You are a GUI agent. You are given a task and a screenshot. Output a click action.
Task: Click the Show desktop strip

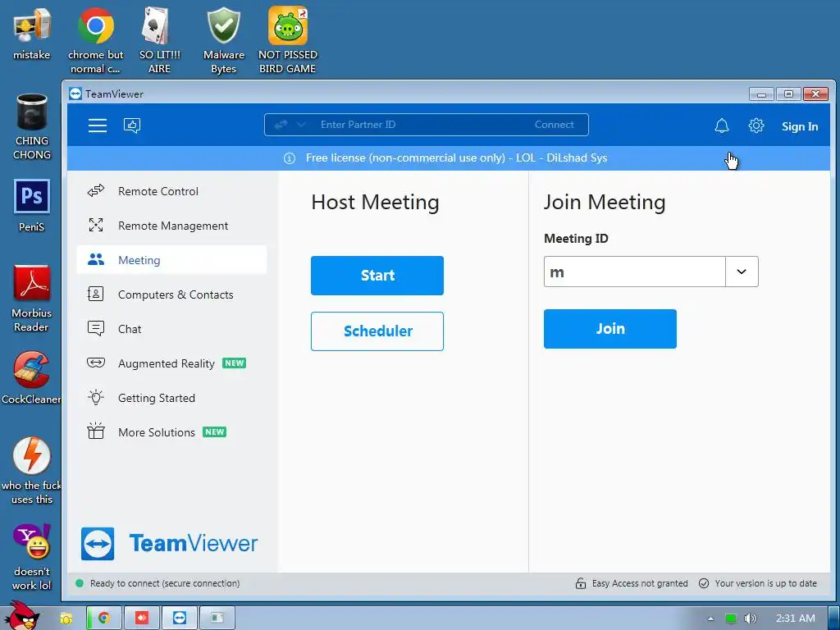pyautogui.click(x=834, y=619)
